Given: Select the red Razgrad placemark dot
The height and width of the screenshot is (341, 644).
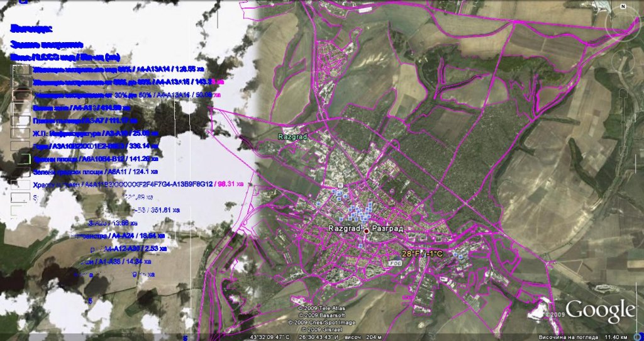Looking at the screenshot, I should (x=366, y=232).
